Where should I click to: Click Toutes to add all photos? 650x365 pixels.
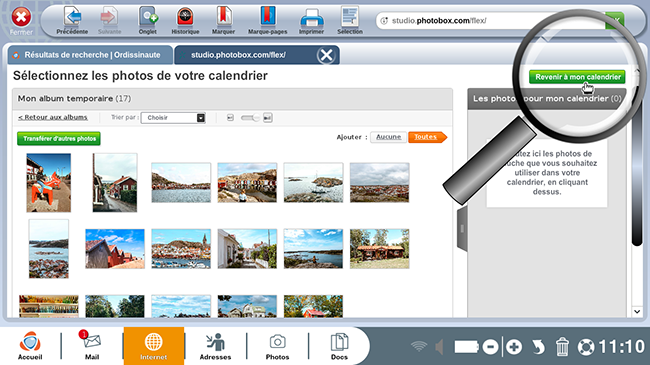[427, 137]
